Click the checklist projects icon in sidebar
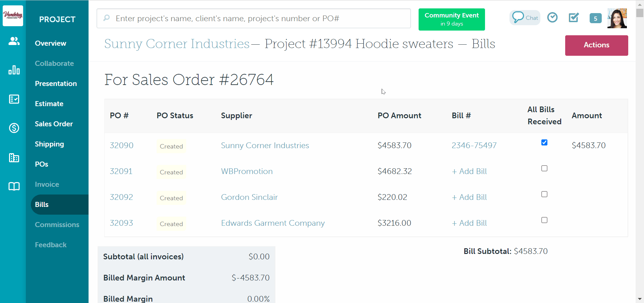The height and width of the screenshot is (303, 644). pyautogui.click(x=14, y=99)
